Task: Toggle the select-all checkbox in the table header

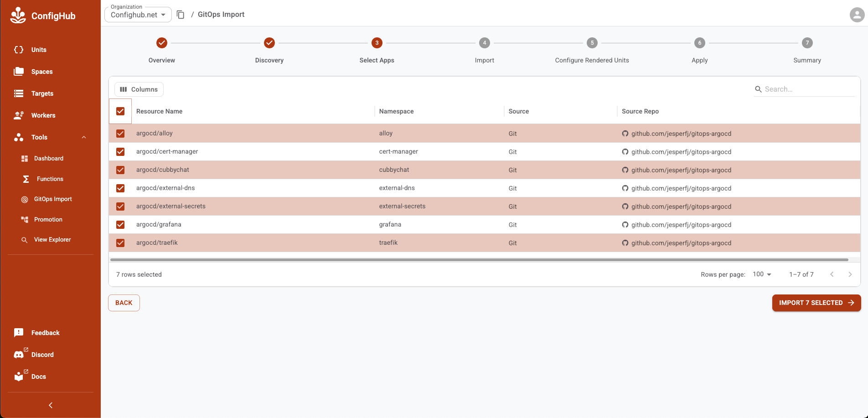Action: click(120, 111)
